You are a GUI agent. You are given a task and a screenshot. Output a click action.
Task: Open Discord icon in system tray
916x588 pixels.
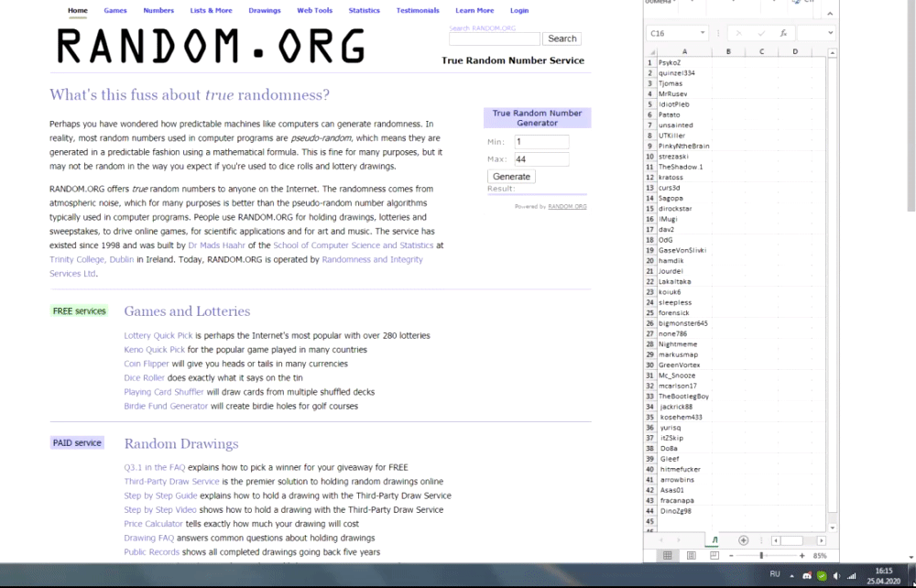(807, 576)
